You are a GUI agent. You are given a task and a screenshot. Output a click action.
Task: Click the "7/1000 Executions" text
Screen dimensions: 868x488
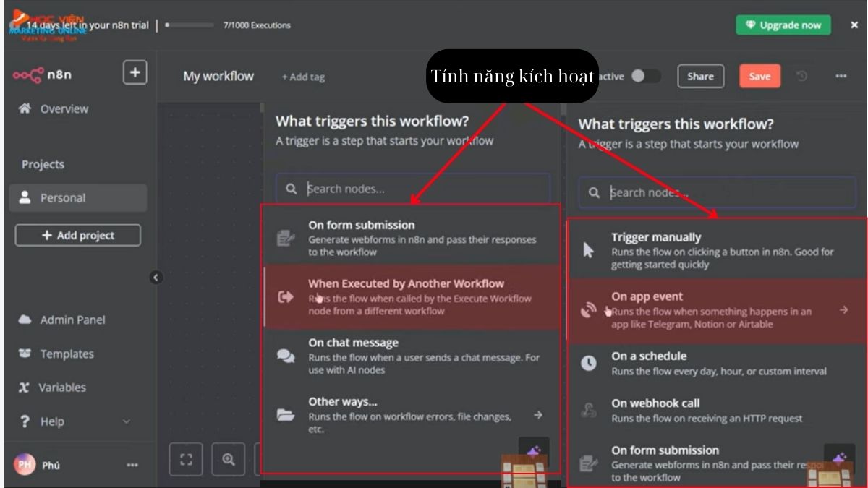[x=257, y=25]
